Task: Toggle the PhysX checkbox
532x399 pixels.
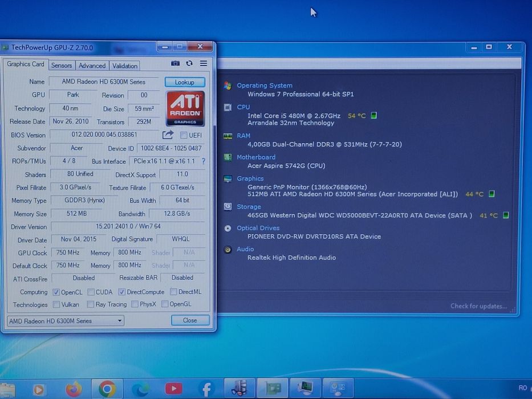Action: click(x=135, y=304)
